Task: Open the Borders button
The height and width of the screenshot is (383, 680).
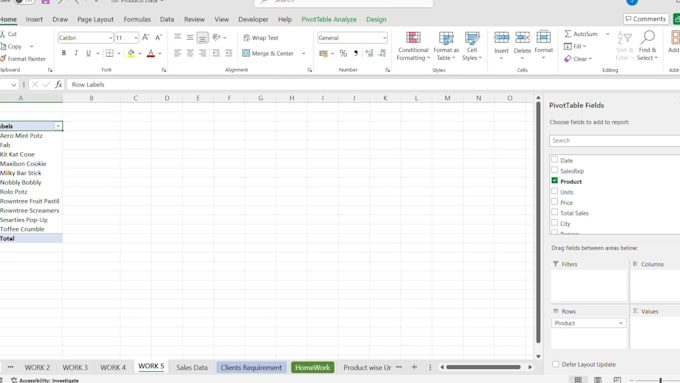Action: tap(109, 53)
